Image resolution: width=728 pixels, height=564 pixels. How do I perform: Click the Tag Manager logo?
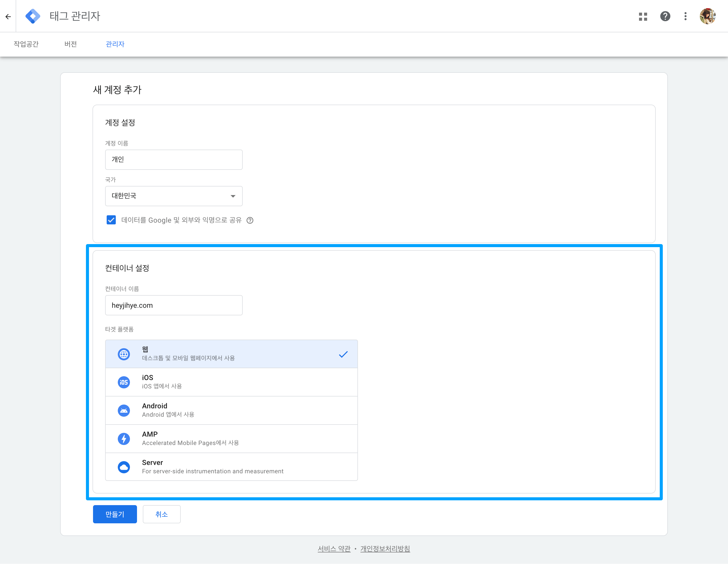click(33, 16)
